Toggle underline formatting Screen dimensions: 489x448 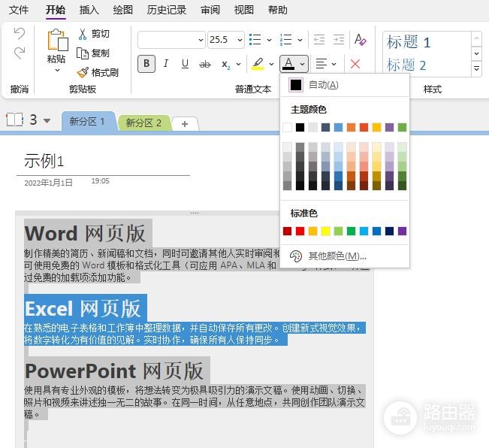[x=185, y=64]
